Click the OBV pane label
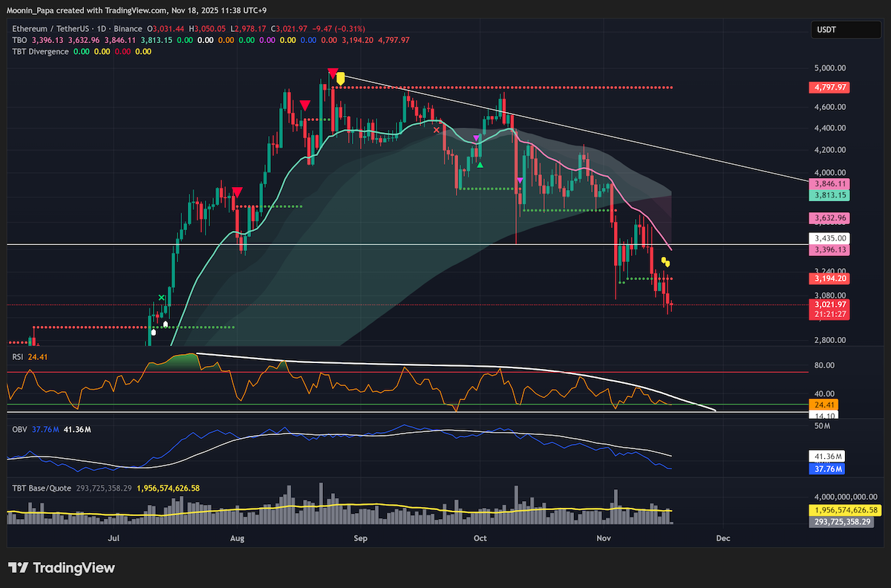The height and width of the screenshot is (588, 891). click(19, 429)
